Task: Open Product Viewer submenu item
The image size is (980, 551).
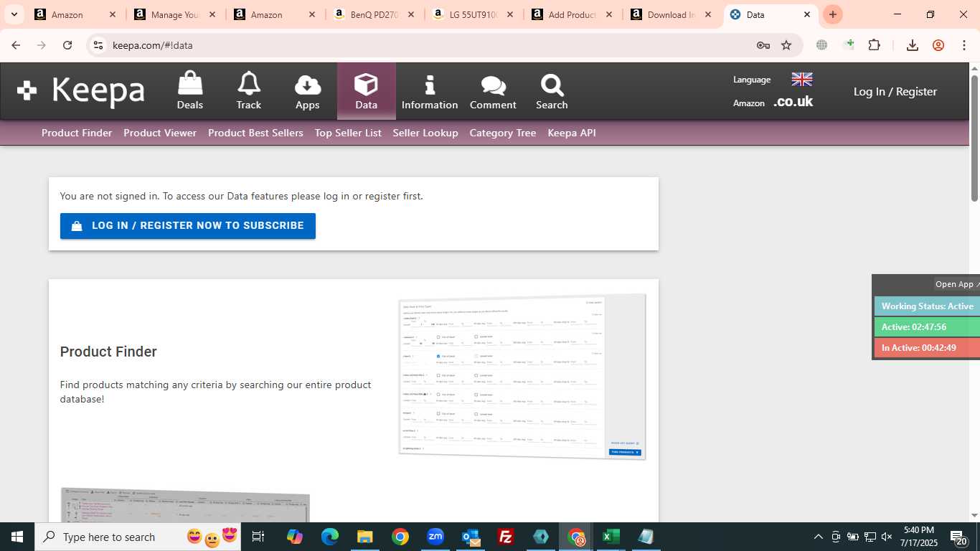Action: [x=160, y=133]
